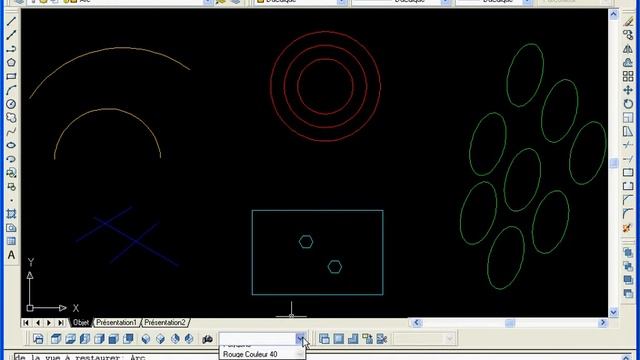Select the Polygon tool
Image resolution: width=640 pixels, height=360 pixels.
pos(11,63)
